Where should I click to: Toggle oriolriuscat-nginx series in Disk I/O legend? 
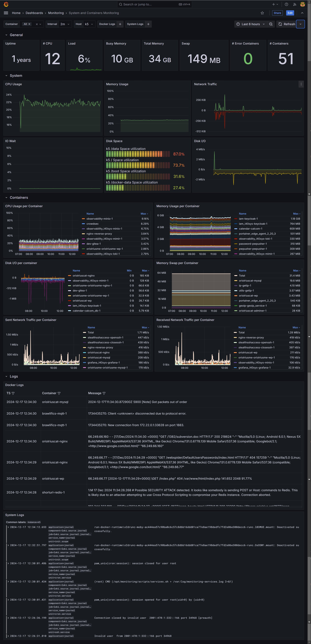[x=84, y=275]
